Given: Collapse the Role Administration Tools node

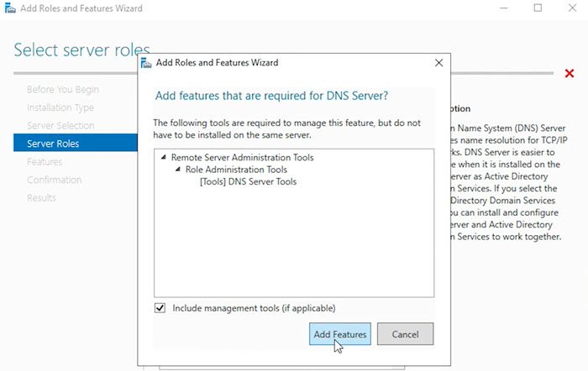Looking at the screenshot, I should point(177,170).
